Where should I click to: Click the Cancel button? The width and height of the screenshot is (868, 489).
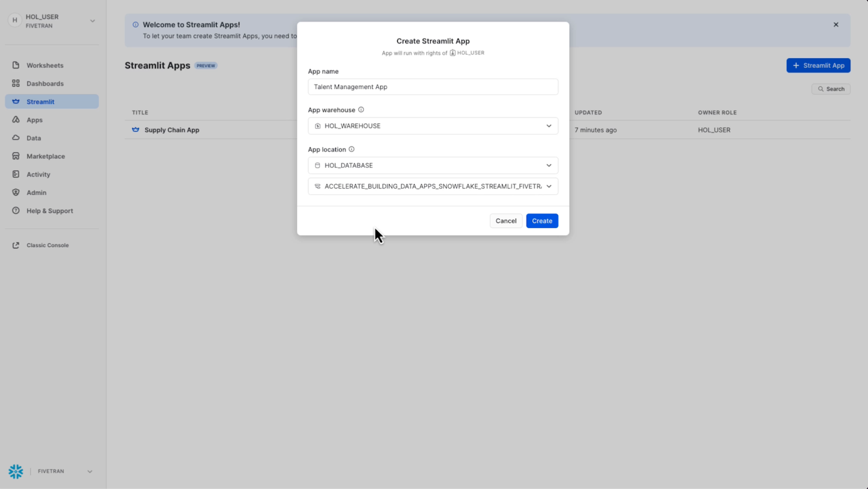(506, 221)
